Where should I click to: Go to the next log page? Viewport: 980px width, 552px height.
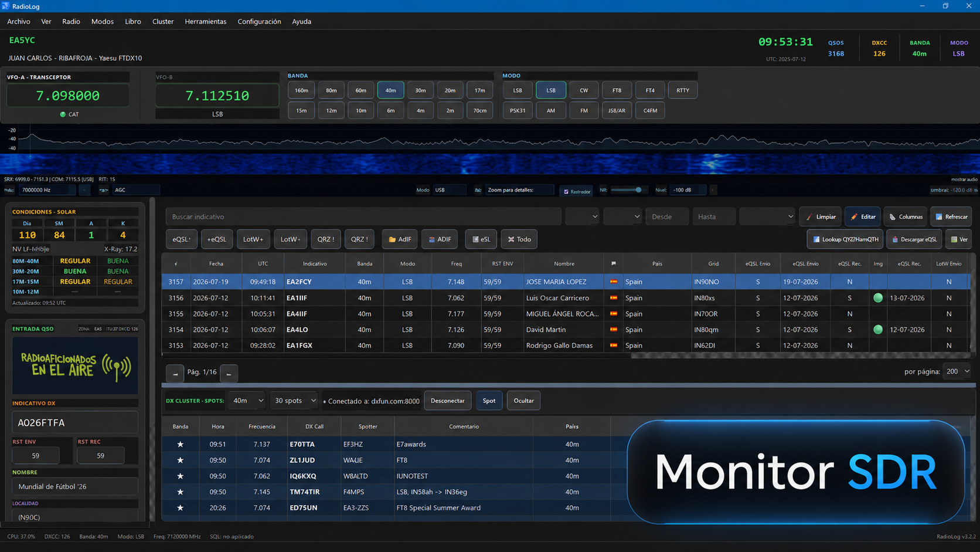click(229, 373)
